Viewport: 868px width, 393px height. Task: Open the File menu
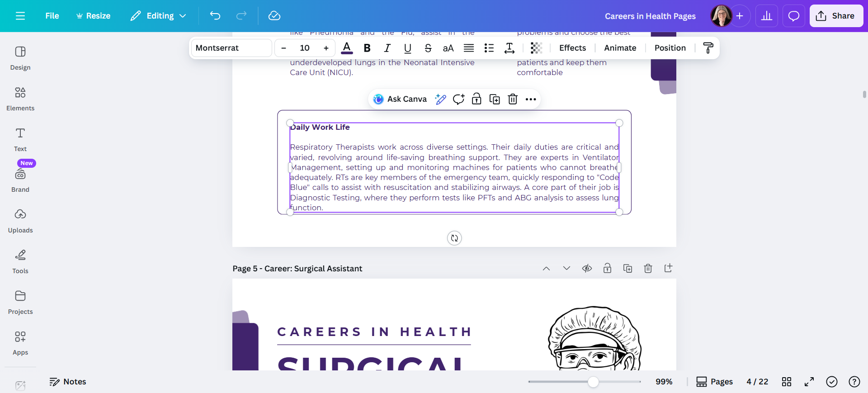52,16
